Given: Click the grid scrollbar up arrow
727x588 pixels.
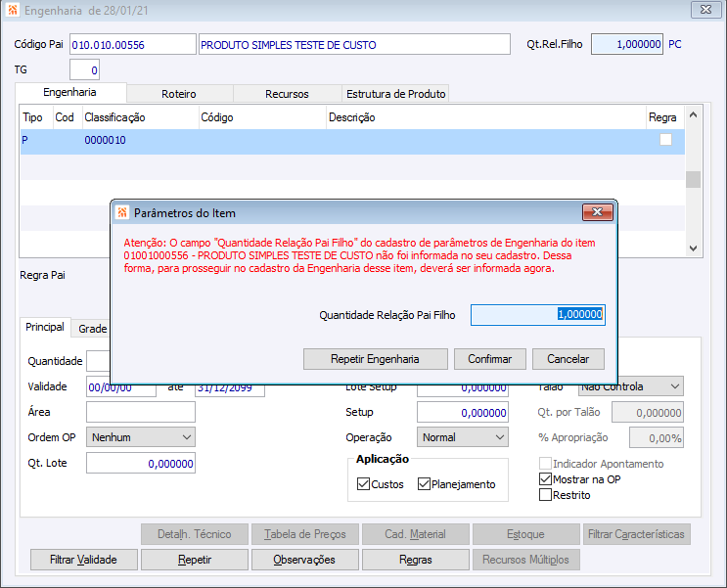Looking at the screenshot, I should (x=693, y=114).
